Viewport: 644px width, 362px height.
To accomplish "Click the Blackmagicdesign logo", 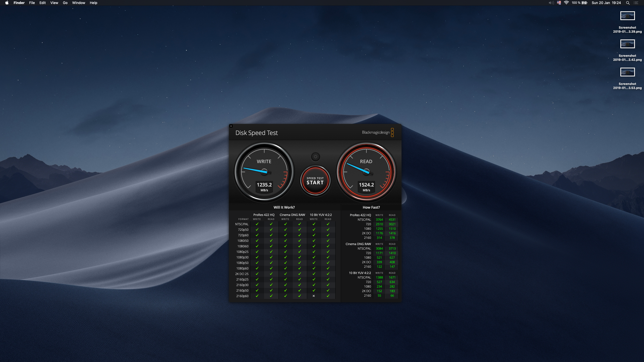I will [378, 132].
